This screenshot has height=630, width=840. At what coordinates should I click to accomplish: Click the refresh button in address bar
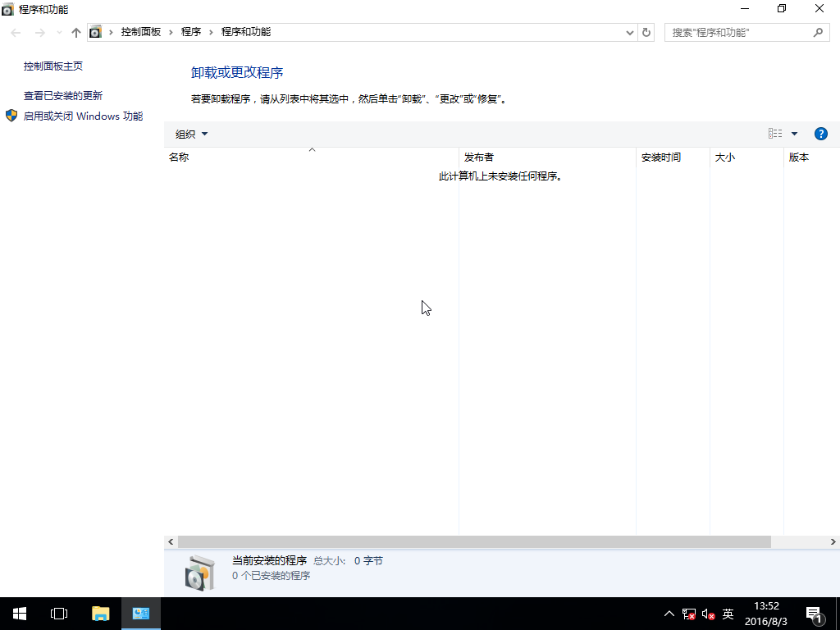click(x=646, y=32)
